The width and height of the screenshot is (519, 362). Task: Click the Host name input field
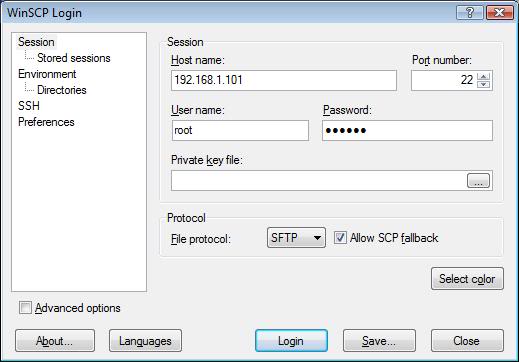tap(284, 80)
